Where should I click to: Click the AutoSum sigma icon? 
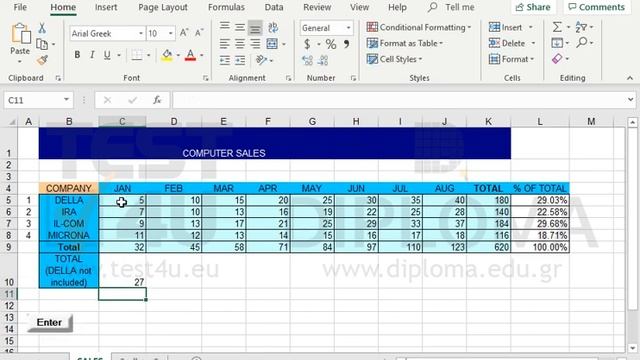coord(557,27)
